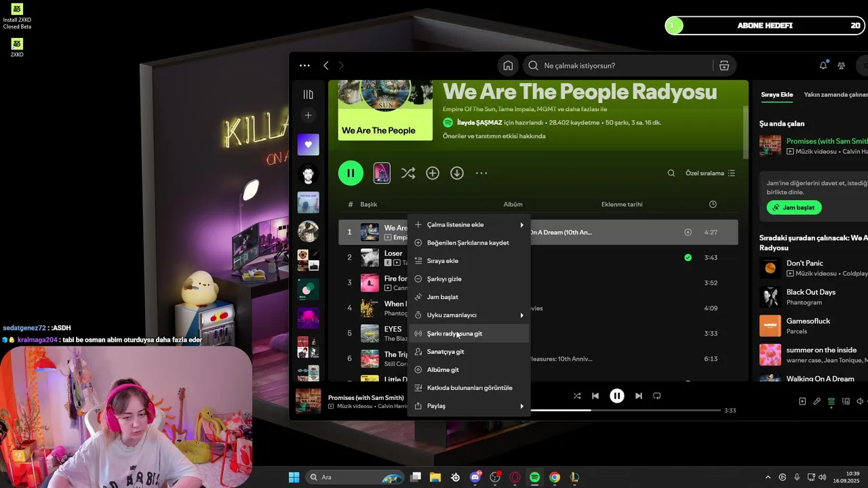Add the radio playlist to library via plus circle
Screen dimensions: 868x488
tap(433, 174)
